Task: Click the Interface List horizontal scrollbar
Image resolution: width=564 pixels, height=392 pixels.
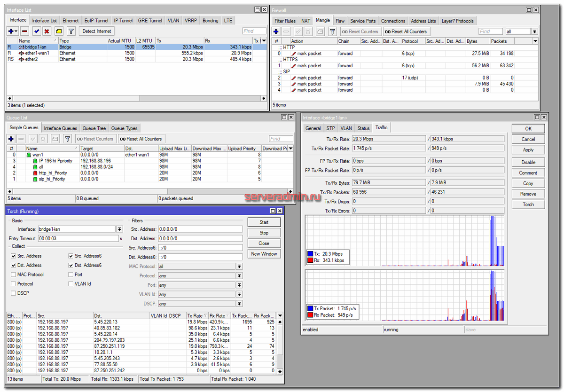Action: click(x=137, y=98)
